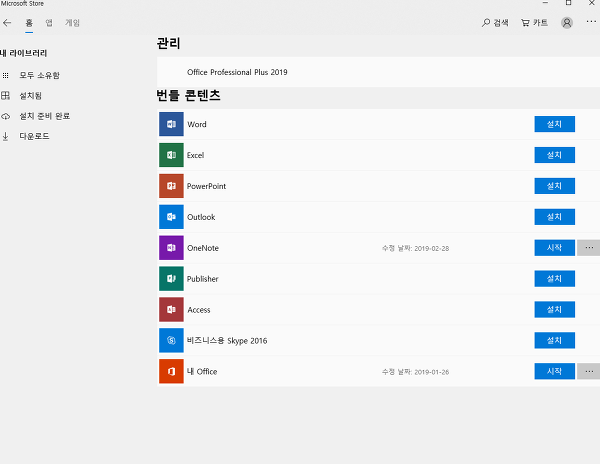Click the Access app icon
This screenshot has width=600, height=464.
click(x=171, y=309)
